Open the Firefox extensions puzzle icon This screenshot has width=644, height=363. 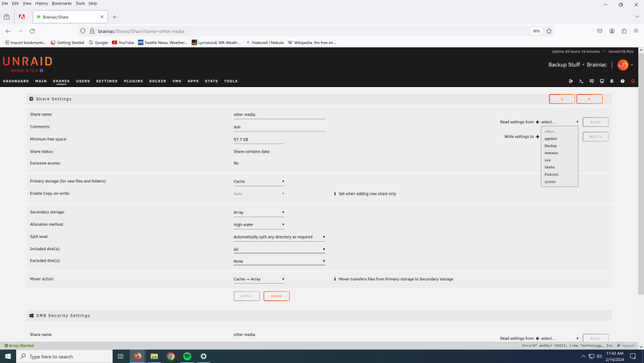coord(624,31)
